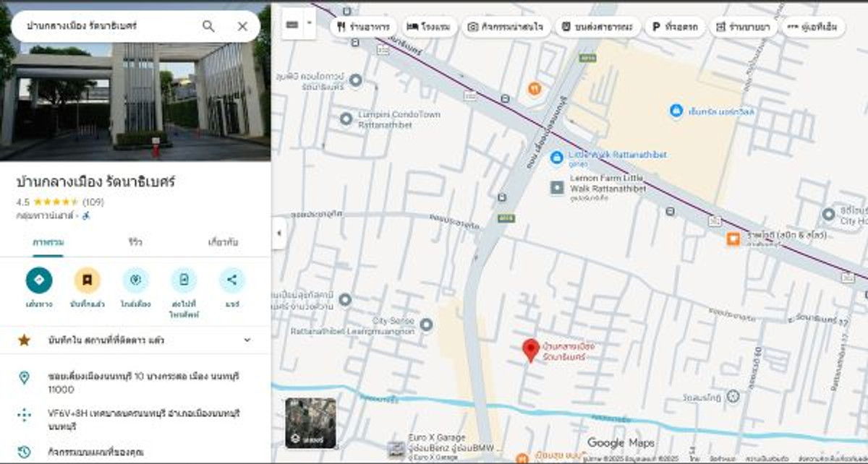Viewport: 868px width, 464px height.
Task: Click the Hotels (โรงแรม) chip button
Action: pyautogui.click(x=429, y=27)
